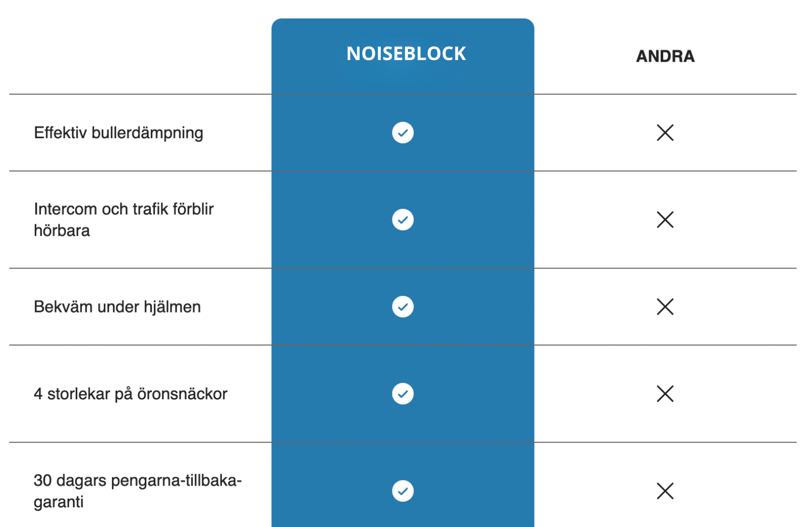Click checkmark for 4 storlekar på öronsnäckor
This screenshot has height=527, width=812.
click(402, 394)
